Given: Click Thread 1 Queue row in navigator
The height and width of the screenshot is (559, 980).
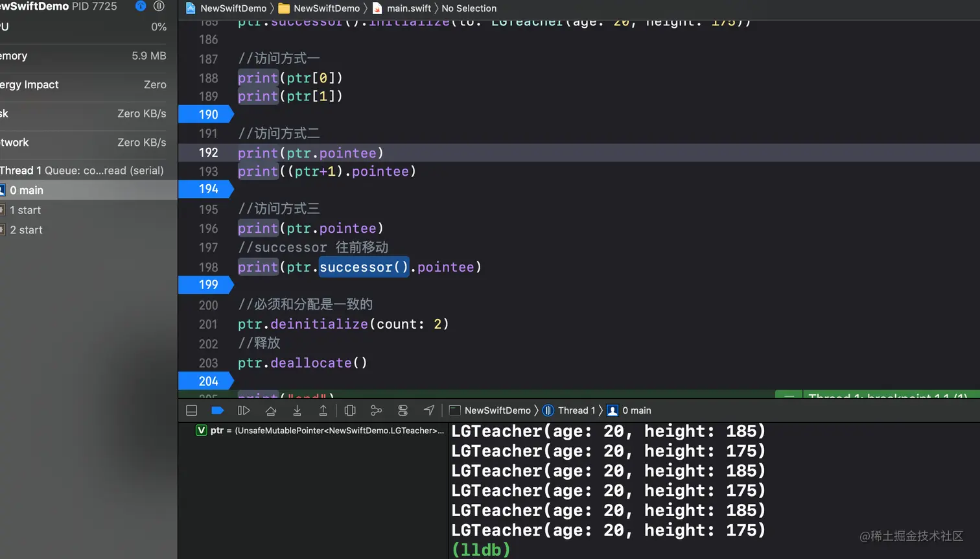Looking at the screenshot, I should tap(88, 171).
